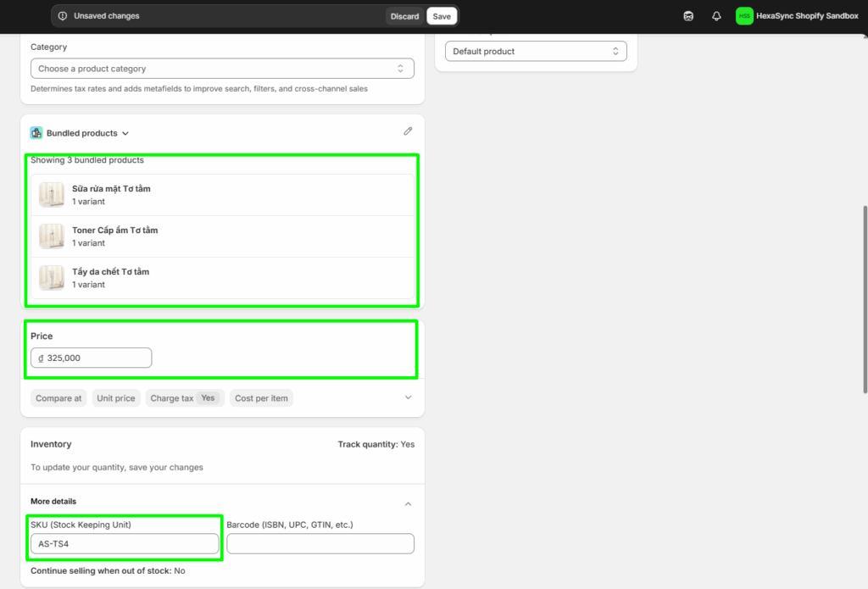The width and height of the screenshot is (868, 589).
Task: Click the unsaved changes warning icon
Action: click(63, 16)
